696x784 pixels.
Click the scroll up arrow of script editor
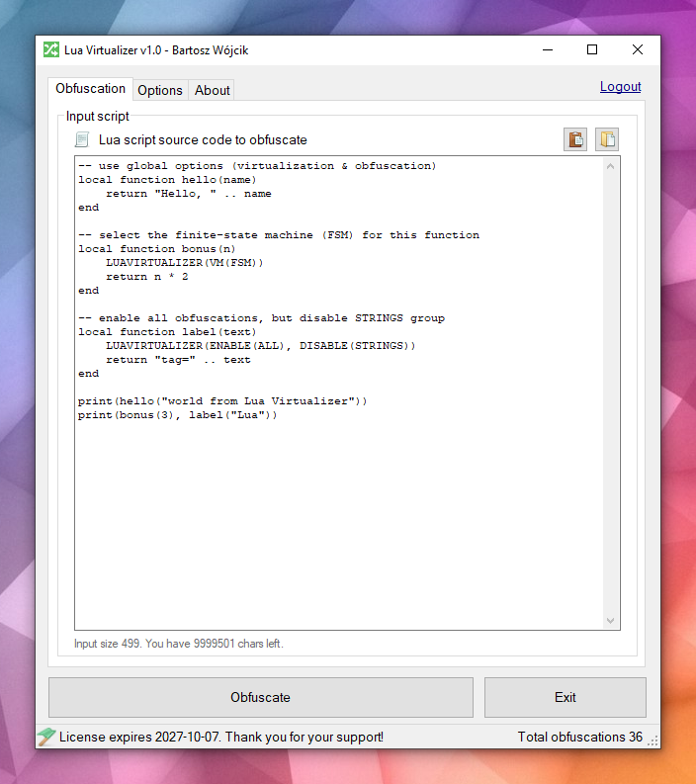(x=610, y=166)
